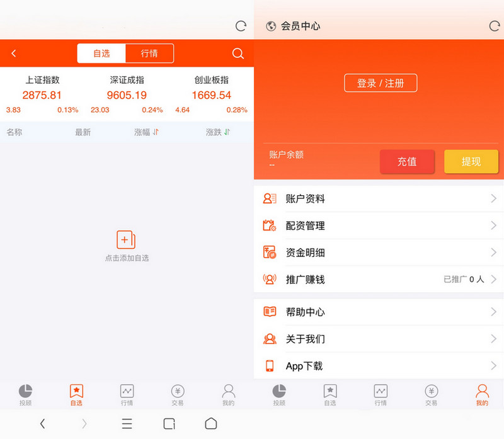Open the browser hamburger menu
The height and width of the screenshot is (439, 504).
[x=127, y=424]
